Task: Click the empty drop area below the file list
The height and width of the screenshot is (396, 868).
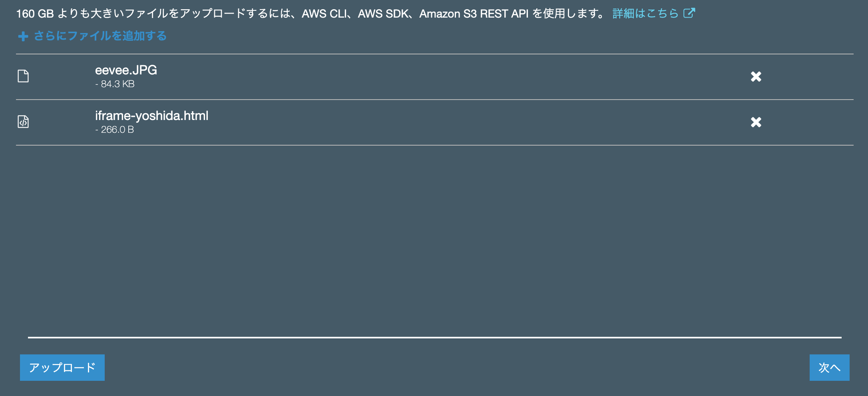Action: [435, 240]
